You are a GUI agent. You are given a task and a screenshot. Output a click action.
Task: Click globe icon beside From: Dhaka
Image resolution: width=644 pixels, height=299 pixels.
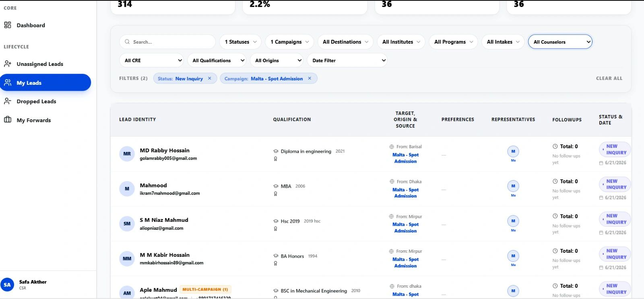click(x=392, y=182)
